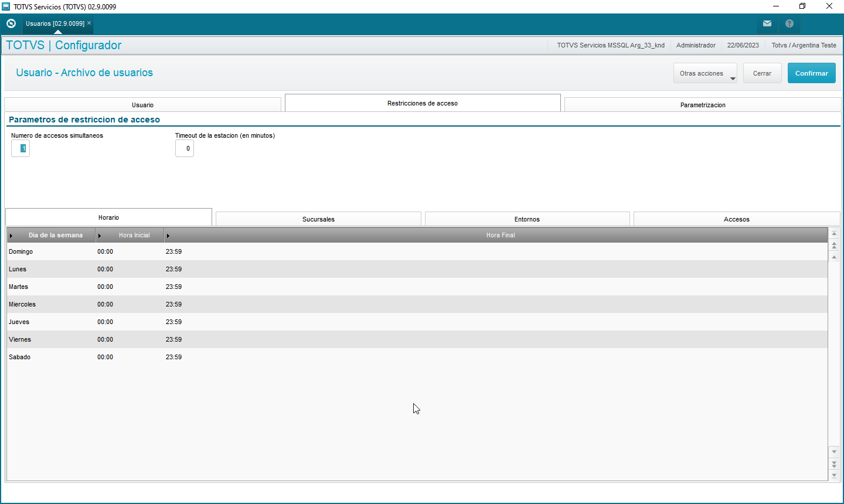Move up one row using scrollbar arrow

click(834, 257)
